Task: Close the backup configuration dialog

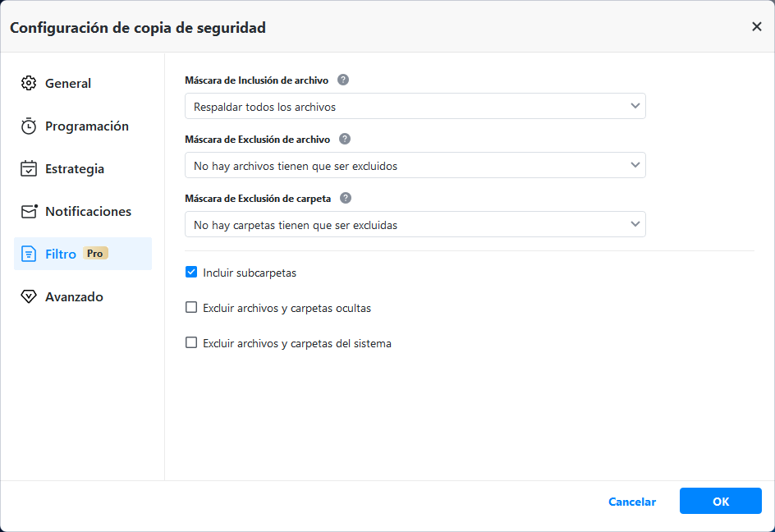Action: point(756,27)
